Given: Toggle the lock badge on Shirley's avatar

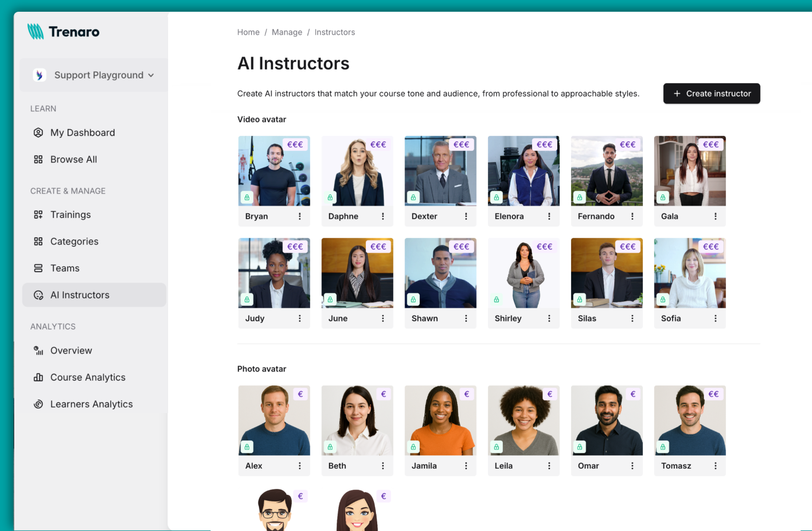Looking at the screenshot, I should tap(496, 299).
